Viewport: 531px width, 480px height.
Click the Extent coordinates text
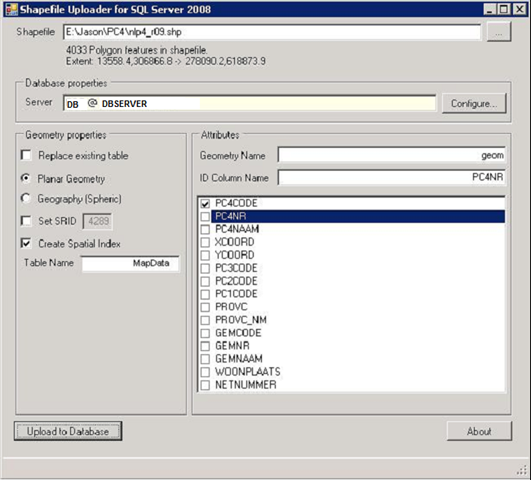tap(166, 61)
